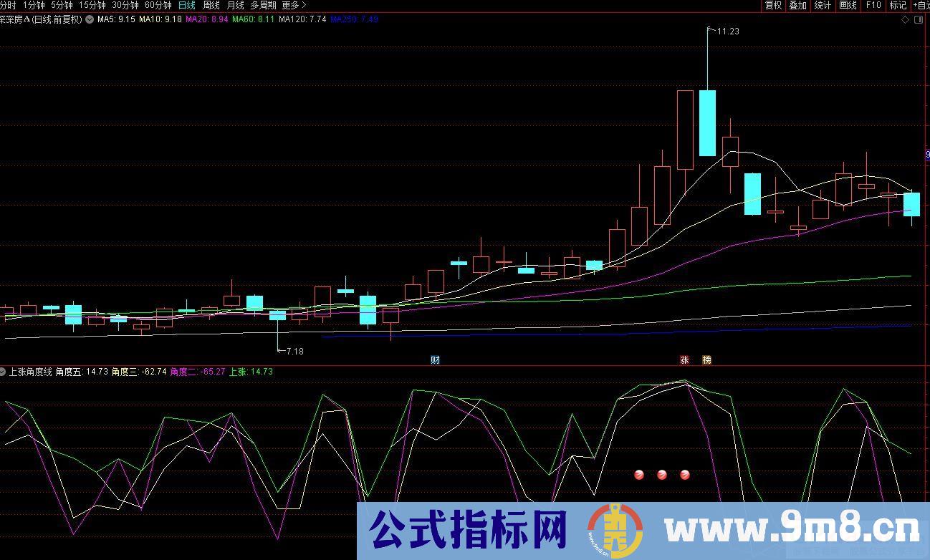Open the 分时 intraday tab

point(8,5)
